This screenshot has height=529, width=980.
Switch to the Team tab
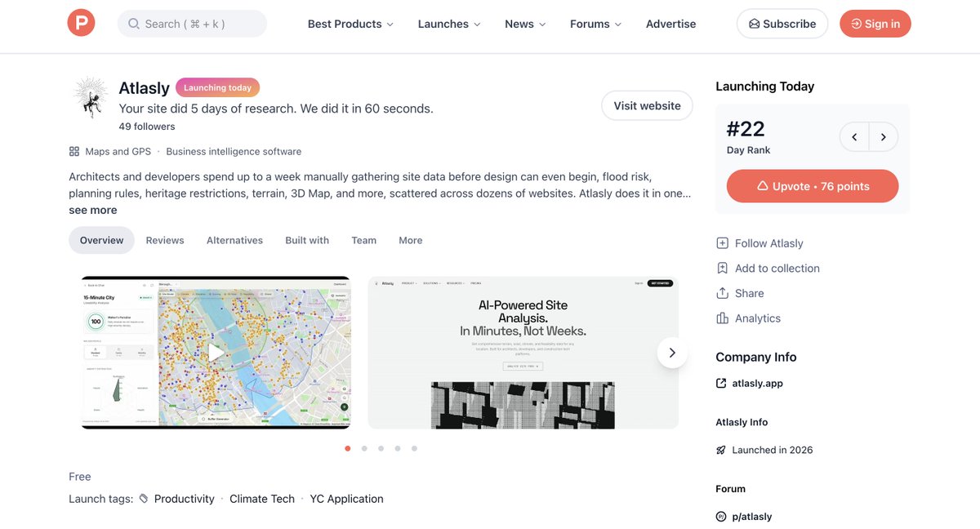click(x=363, y=240)
